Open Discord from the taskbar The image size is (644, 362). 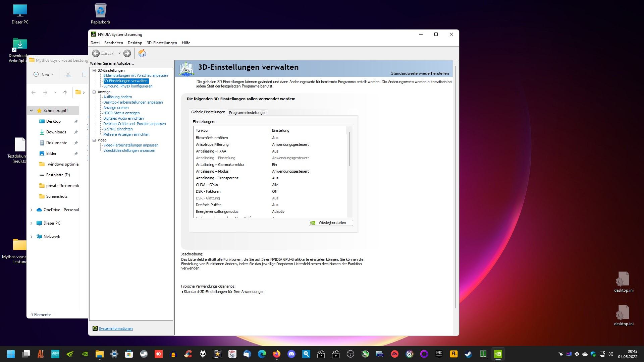coord(291,354)
